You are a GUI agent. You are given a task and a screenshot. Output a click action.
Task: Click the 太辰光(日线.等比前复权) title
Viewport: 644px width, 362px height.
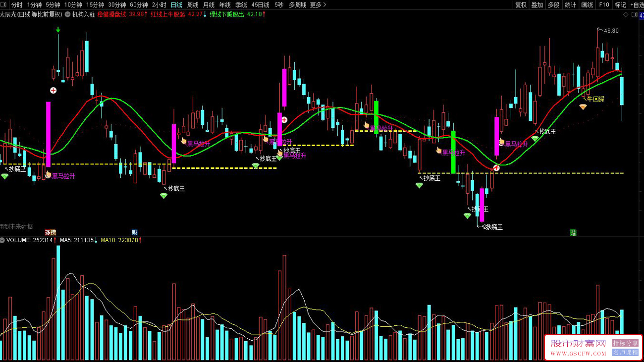[x=31, y=15]
